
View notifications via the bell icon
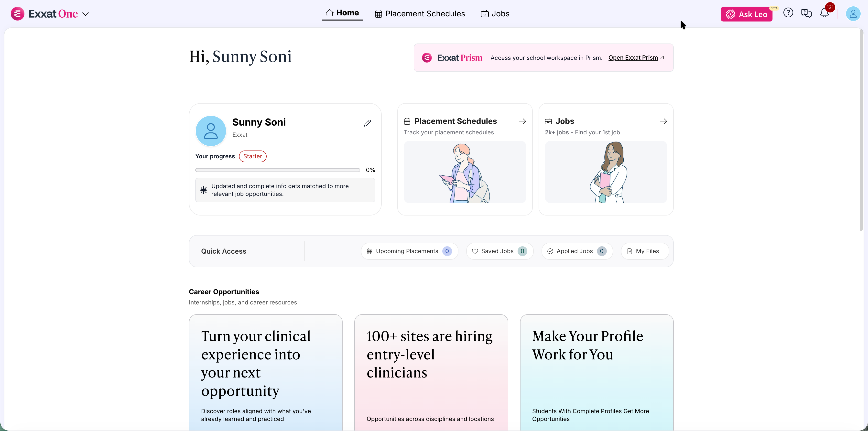[x=825, y=13]
